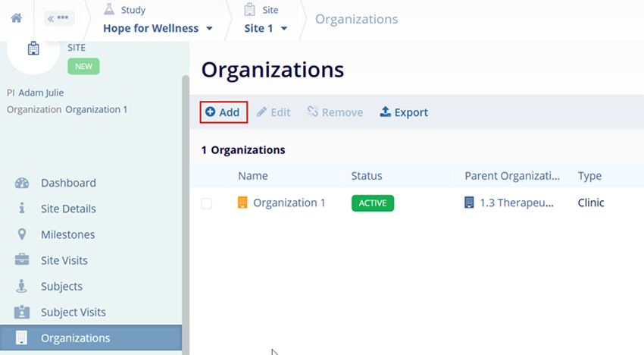The width and height of the screenshot is (644, 355).
Task: Click the Organization 1 sidebar link
Action: (x=96, y=109)
